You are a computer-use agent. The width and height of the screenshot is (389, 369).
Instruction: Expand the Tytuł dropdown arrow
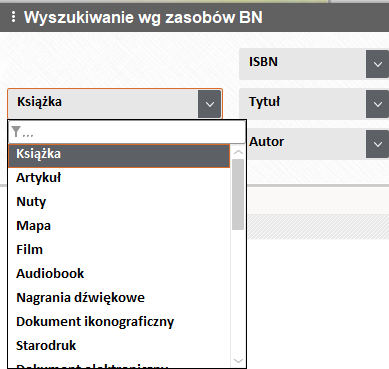377,104
